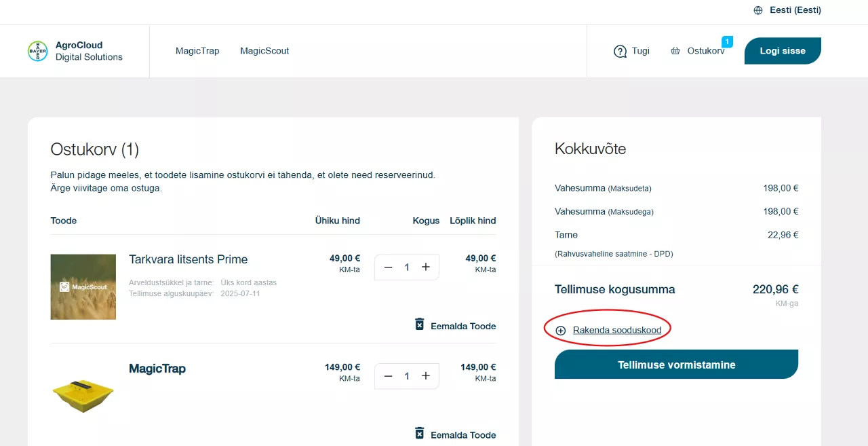This screenshot has height=446, width=868.
Task: Click the Tugi help question icon
Action: [620, 52]
